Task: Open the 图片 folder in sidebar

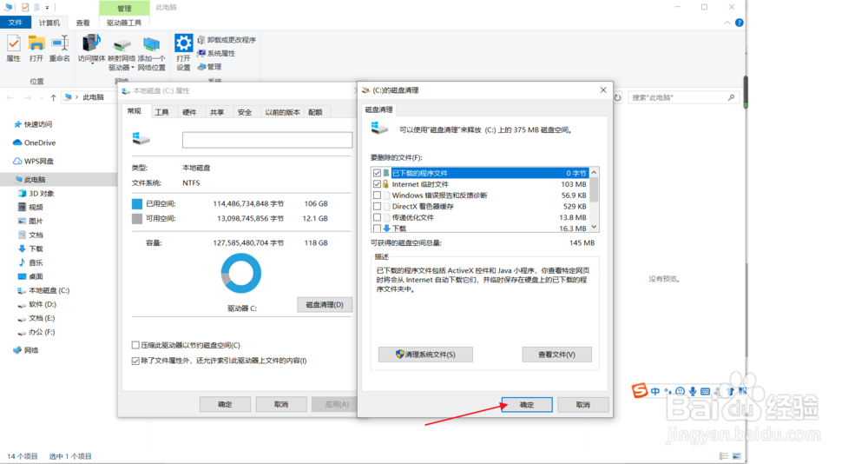Action: pos(30,221)
